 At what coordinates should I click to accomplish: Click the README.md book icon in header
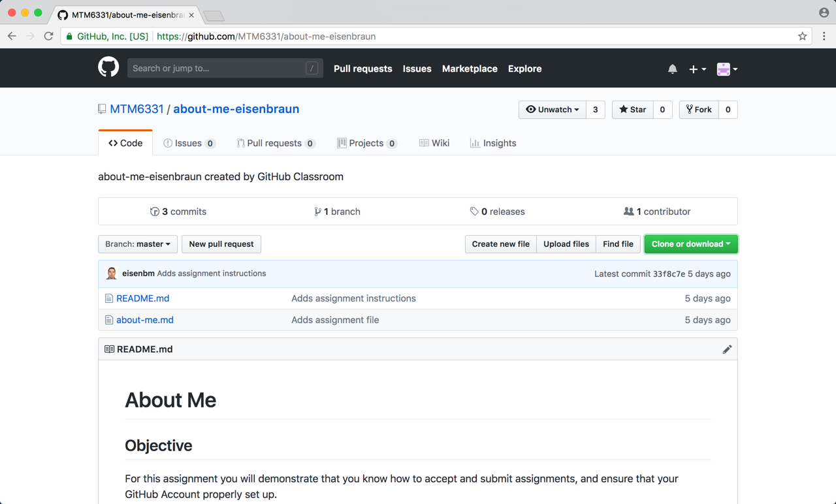click(109, 349)
